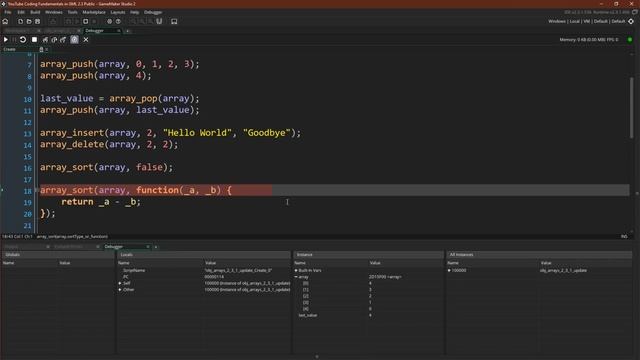640x360 pixels.
Task: Add a new bottom panel tab
Action: point(156,247)
